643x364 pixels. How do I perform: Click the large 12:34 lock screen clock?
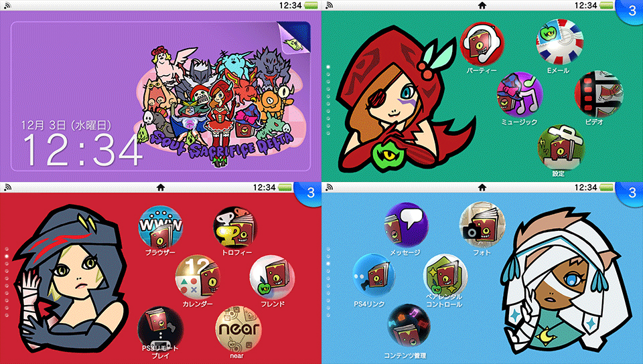click(x=82, y=151)
